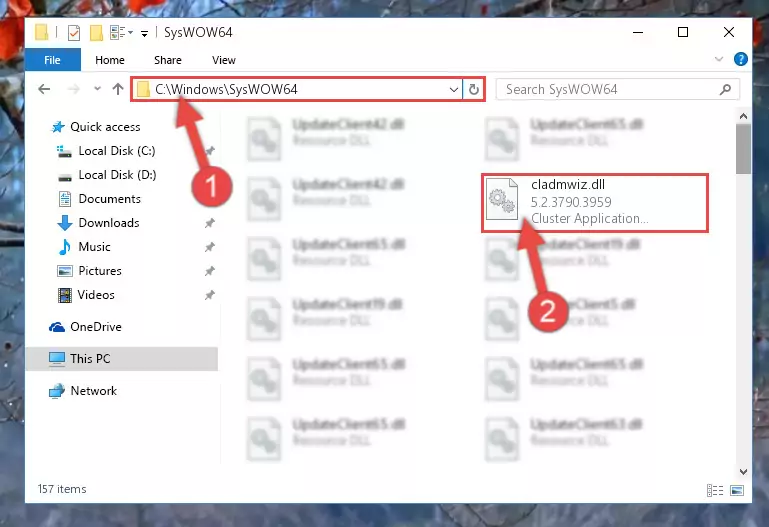Switch to details view layout

click(715, 490)
